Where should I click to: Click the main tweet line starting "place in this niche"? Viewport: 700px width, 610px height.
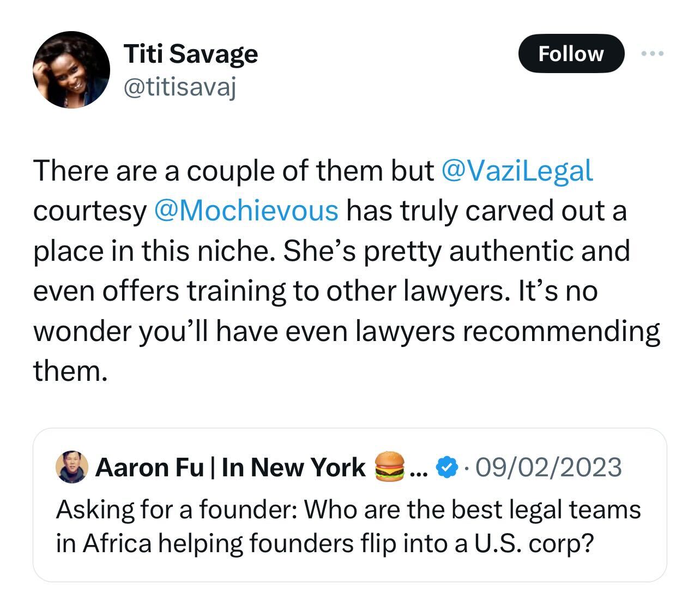(x=331, y=251)
